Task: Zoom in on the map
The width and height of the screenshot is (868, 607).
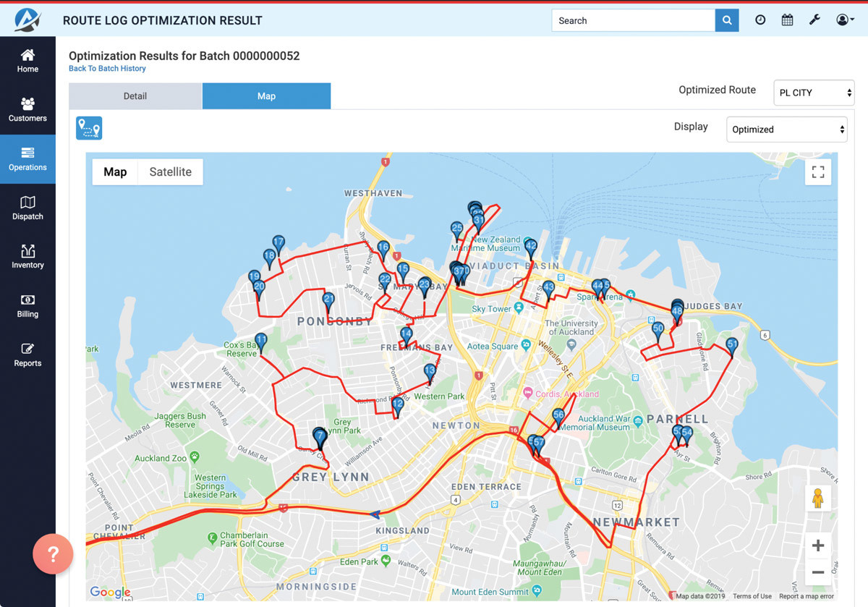Action: pyautogui.click(x=818, y=546)
